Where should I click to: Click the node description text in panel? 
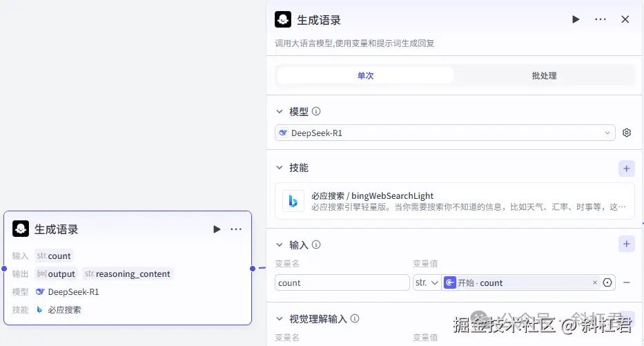pyautogui.click(x=355, y=44)
